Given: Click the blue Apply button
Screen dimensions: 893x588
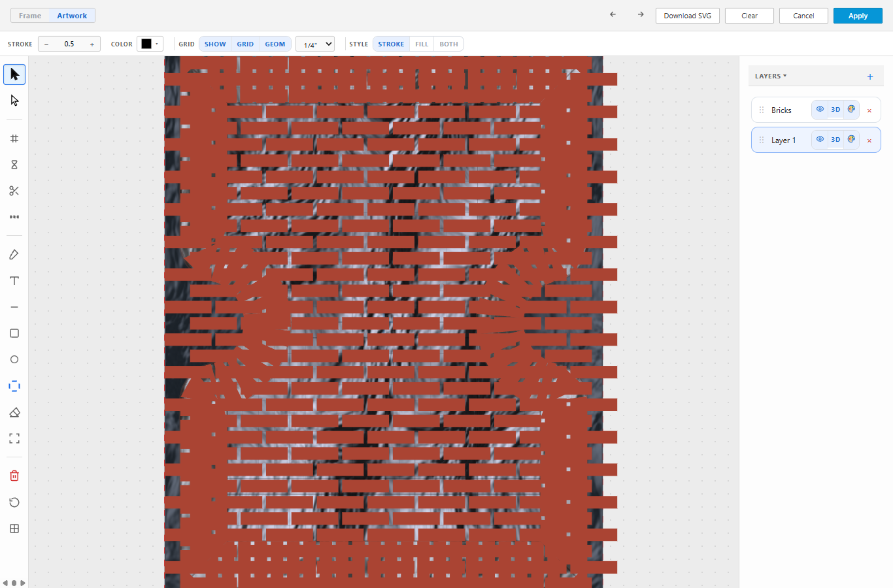Looking at the screenshot, I should click(858, 16).
